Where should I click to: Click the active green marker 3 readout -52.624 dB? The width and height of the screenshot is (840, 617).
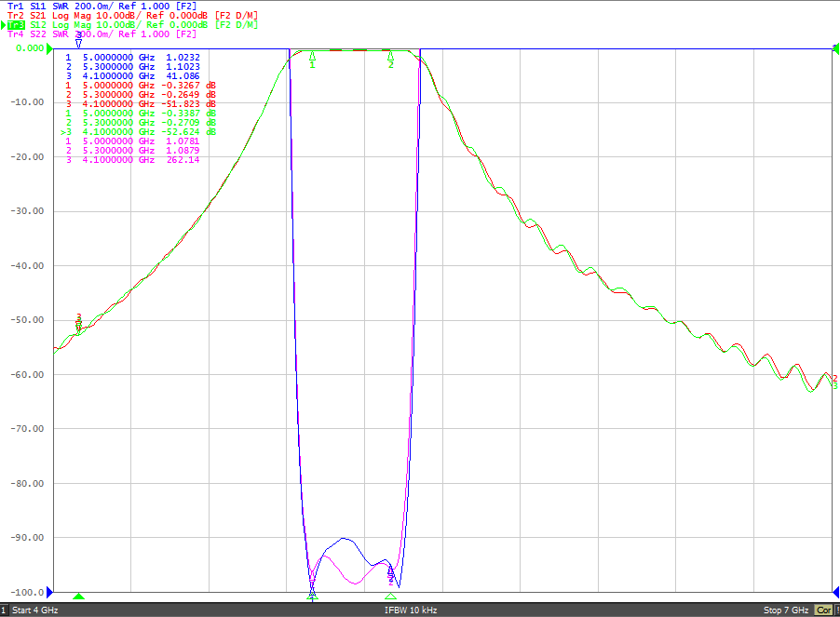pyautogui.click(x=188, y=131)
